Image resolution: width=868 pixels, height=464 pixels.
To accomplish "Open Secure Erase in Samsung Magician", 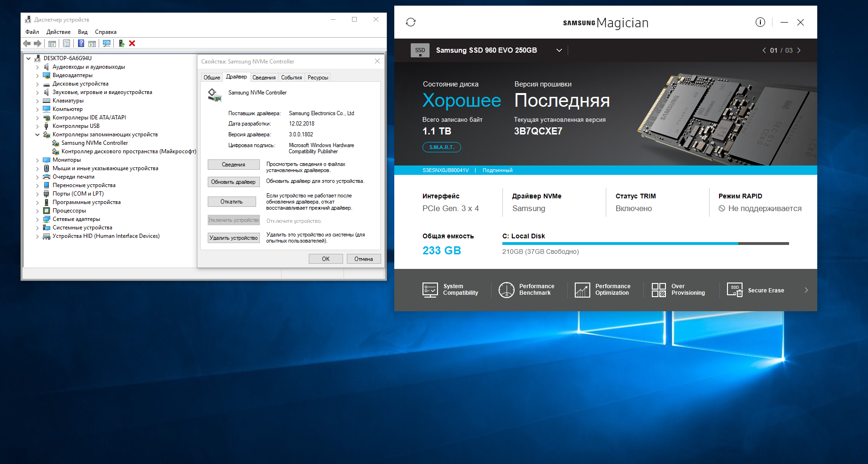I will 755,290.
